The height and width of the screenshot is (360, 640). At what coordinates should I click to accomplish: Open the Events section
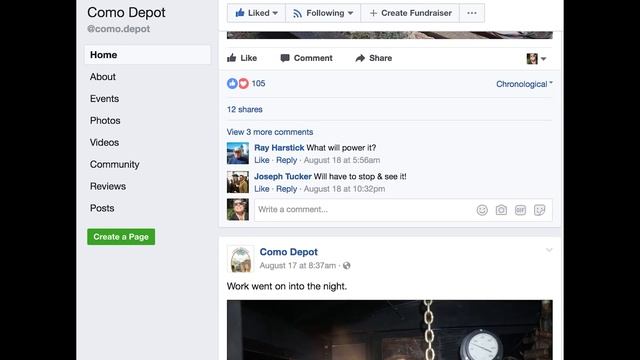[x=104, y=99]
